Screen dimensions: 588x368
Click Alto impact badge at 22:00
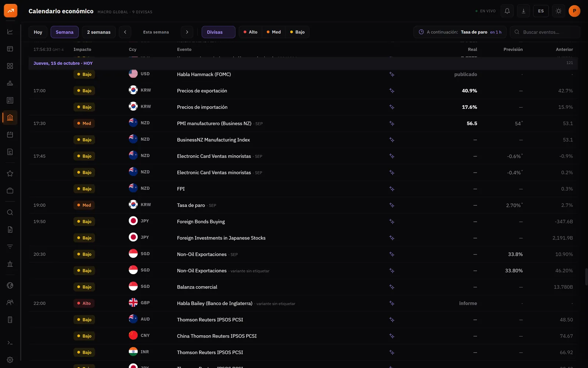tap(84, 304)
